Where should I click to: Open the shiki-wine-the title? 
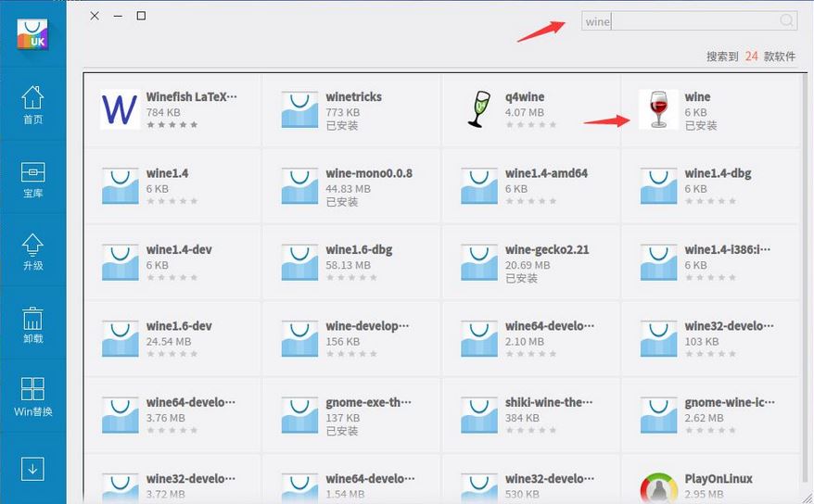pos(549,402)
